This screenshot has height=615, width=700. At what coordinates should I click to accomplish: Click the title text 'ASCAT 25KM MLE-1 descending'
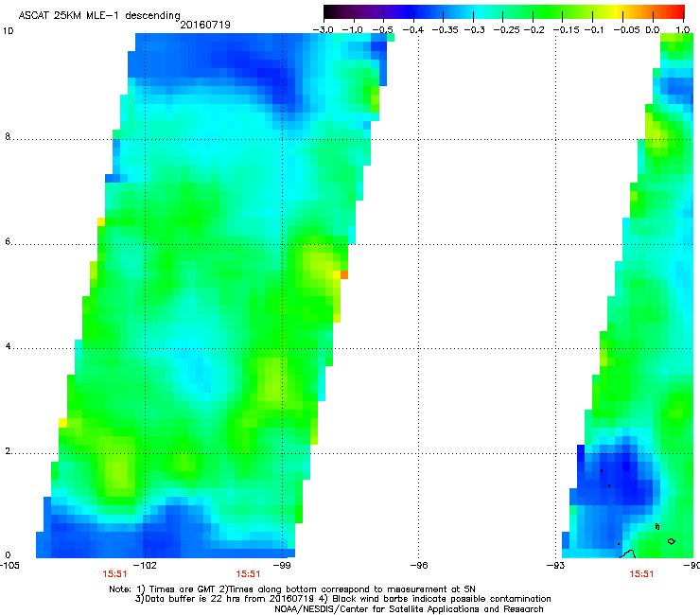99,15
